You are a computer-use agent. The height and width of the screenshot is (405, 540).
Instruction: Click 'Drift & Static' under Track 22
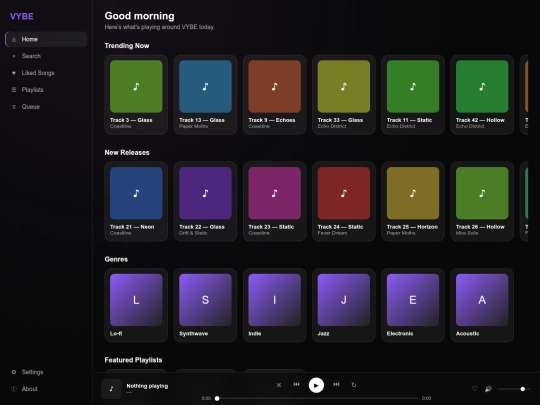(193, 233)
